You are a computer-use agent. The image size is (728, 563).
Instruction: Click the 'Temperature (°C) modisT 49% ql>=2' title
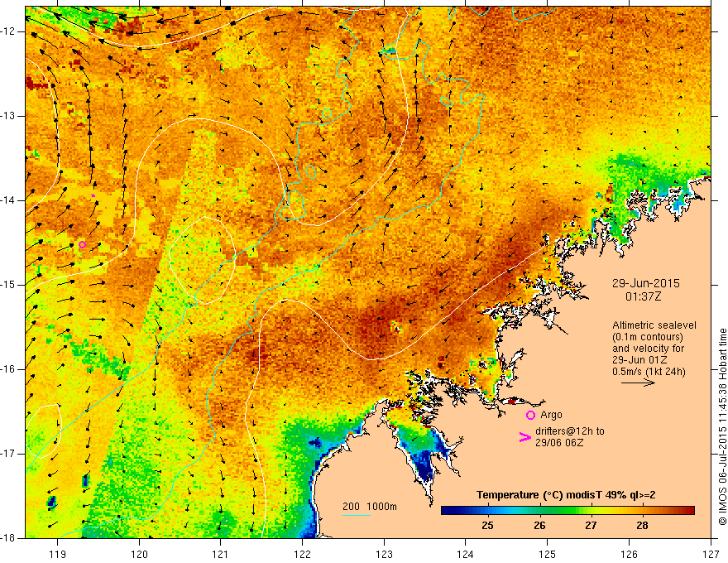pyautogui.click(x=566, y=495)
